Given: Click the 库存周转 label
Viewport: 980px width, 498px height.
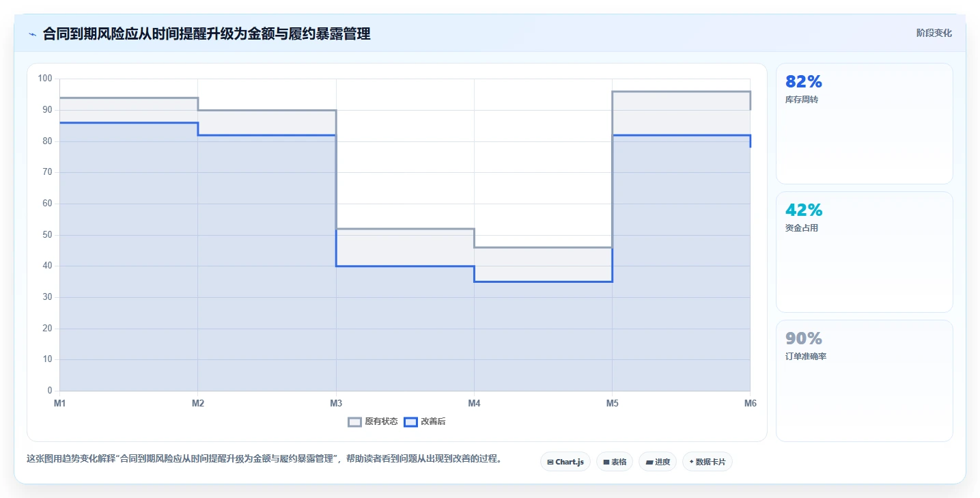Looking at the screenshot, I should (x=802, y=100).
